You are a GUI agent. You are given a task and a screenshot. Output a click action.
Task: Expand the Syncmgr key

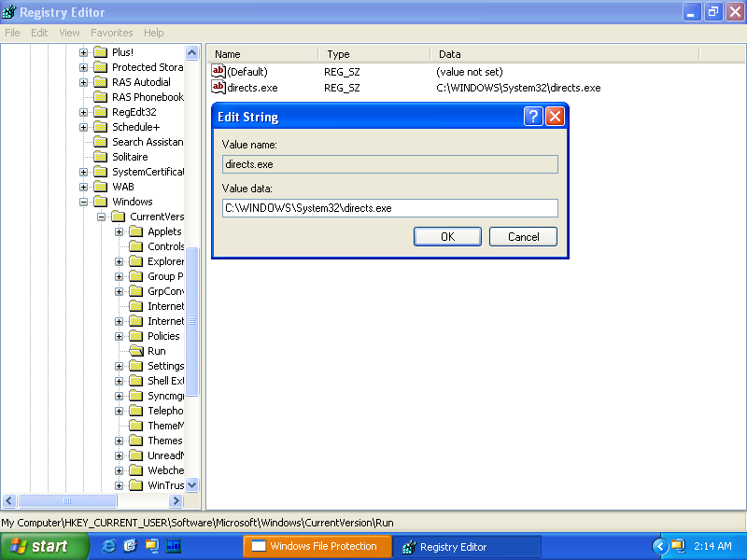point(120,396)
